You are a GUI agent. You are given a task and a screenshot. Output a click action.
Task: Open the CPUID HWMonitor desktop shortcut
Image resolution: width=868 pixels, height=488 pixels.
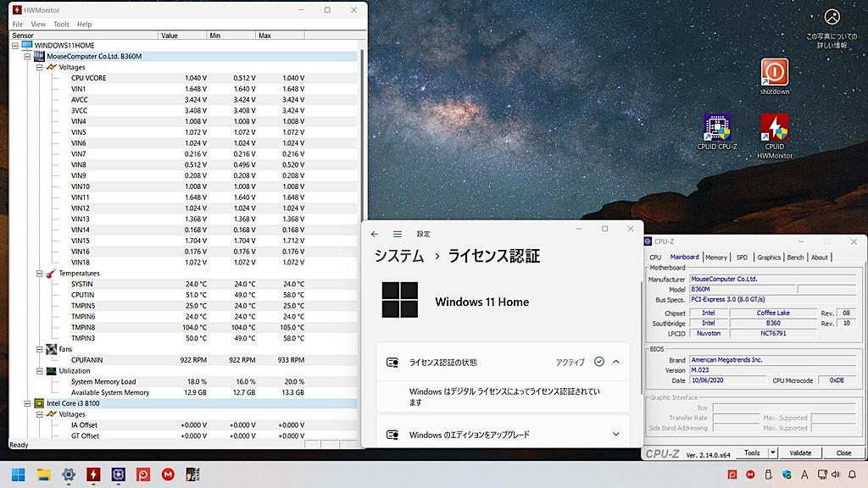tap(775, 136)
